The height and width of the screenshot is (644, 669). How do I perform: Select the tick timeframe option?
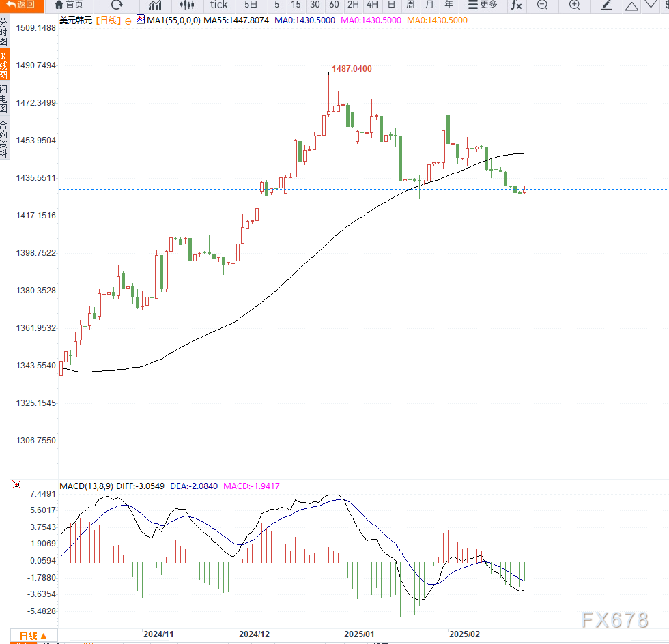[x=218, y=7]
